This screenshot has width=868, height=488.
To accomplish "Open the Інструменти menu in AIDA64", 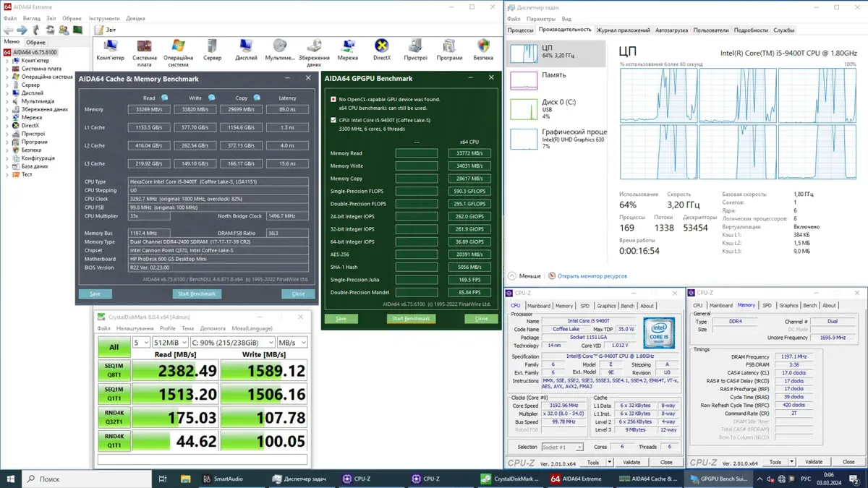I will coord(105,18).
